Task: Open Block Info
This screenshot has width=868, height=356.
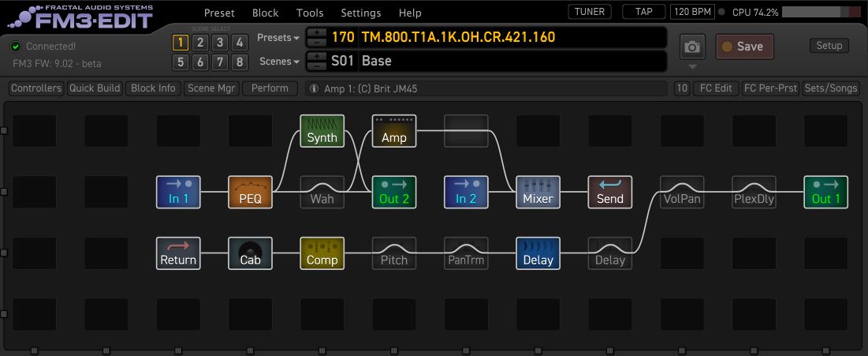Action: [x=154, y=88]
